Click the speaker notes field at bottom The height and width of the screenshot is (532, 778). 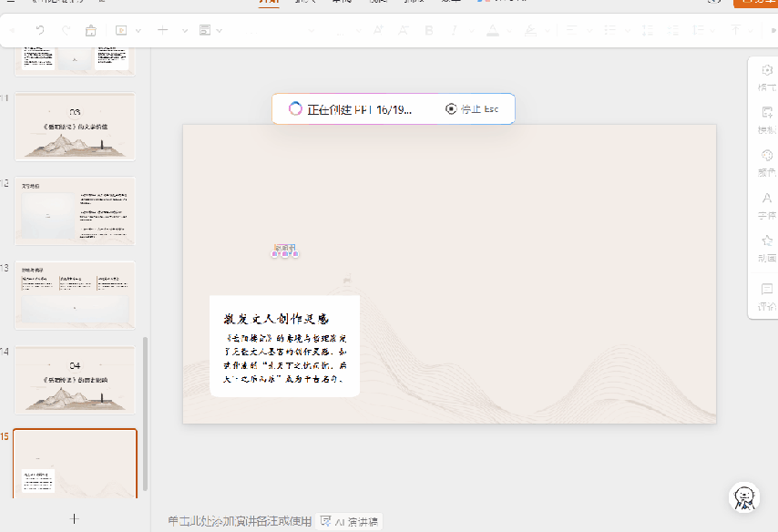point(240,521)
